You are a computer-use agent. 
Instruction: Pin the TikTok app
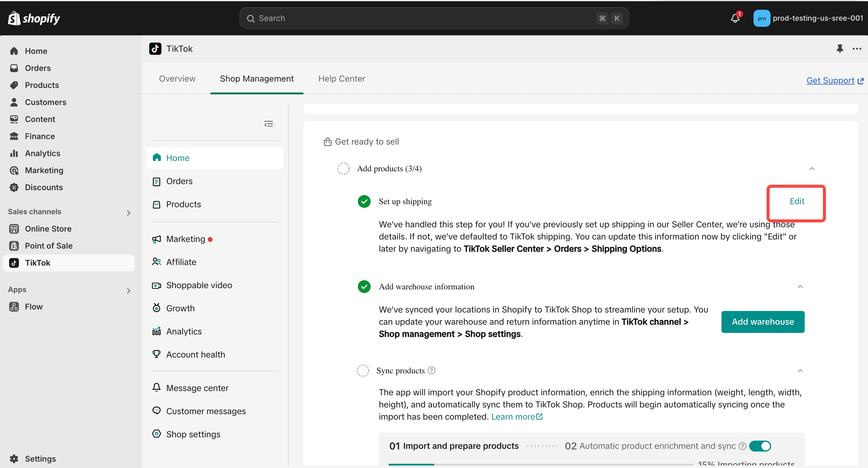click(x=840, y=49)
